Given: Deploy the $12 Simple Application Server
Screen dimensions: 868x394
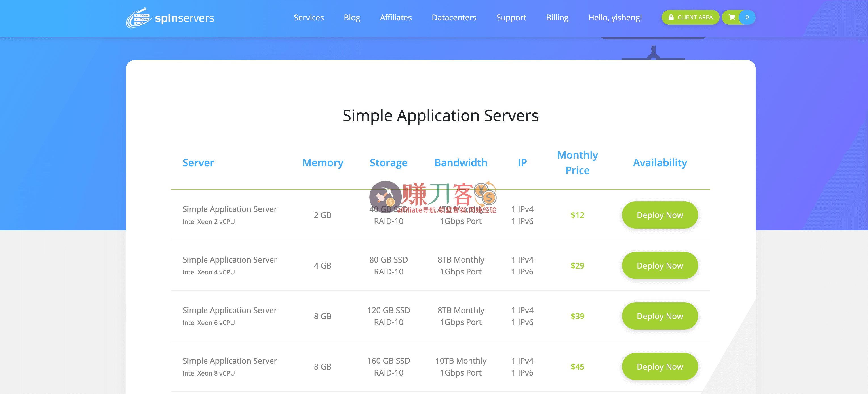Looking at the screenshot, I should (660, 215).
